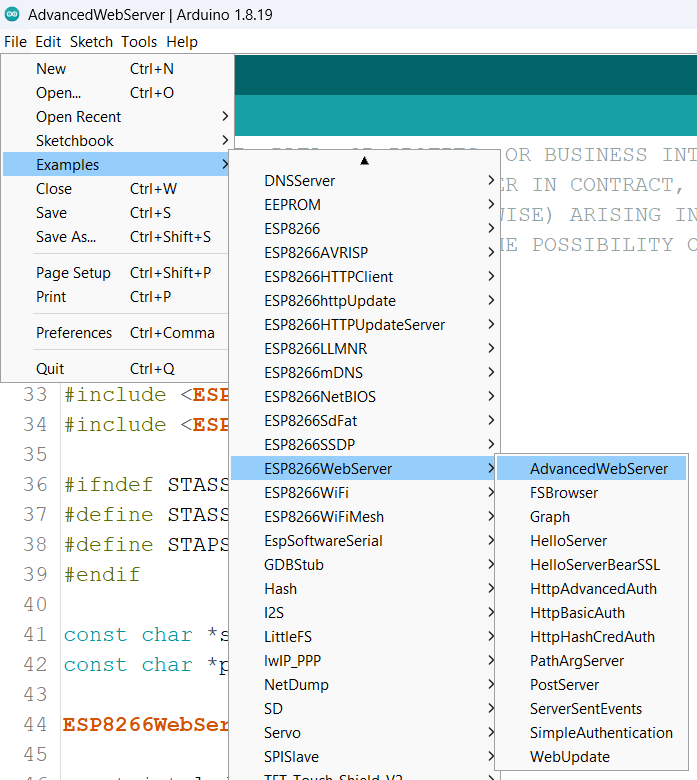697x780 pixels.
Task: Expand the LittleFS examples
Action: (364, 636)
